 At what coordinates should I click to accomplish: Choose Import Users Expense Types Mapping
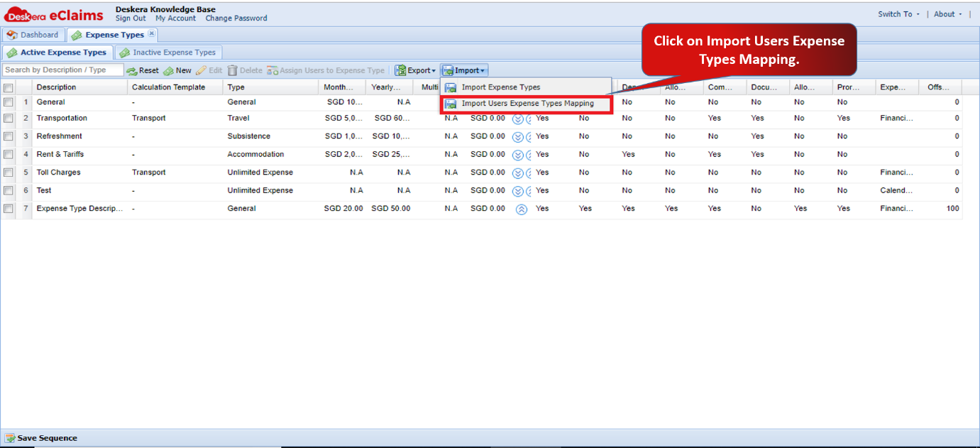pos(525,104)
